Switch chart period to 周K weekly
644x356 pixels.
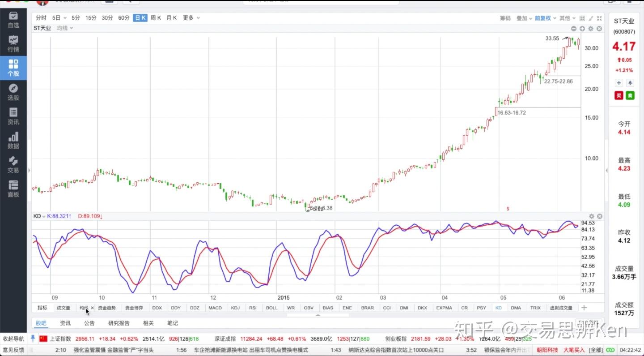point(156,18)
